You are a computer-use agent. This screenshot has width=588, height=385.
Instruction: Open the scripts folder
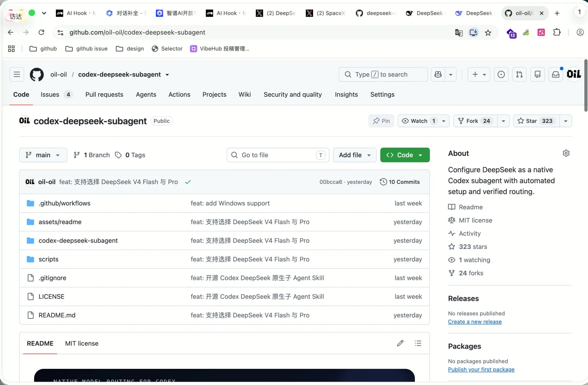pos(49,259)
